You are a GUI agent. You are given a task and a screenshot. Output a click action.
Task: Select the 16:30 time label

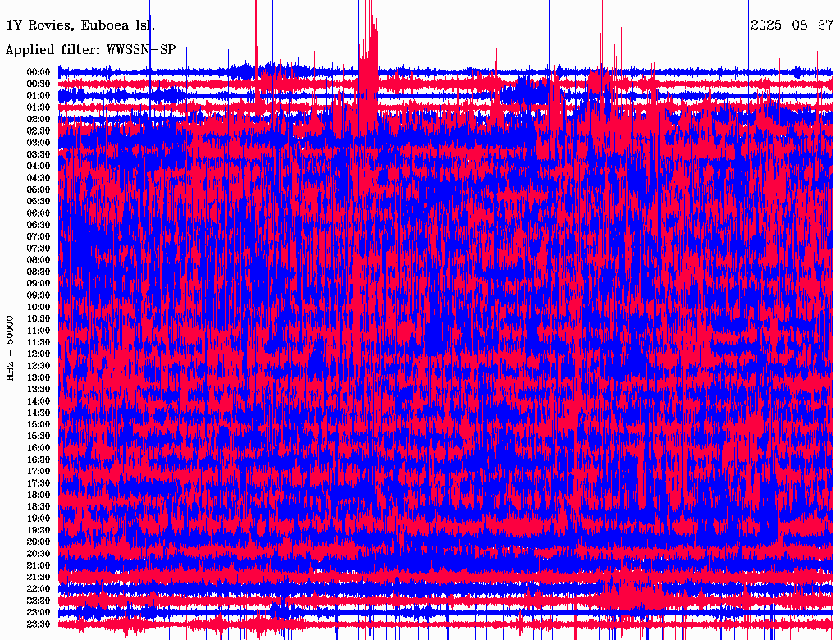point(39,459)
